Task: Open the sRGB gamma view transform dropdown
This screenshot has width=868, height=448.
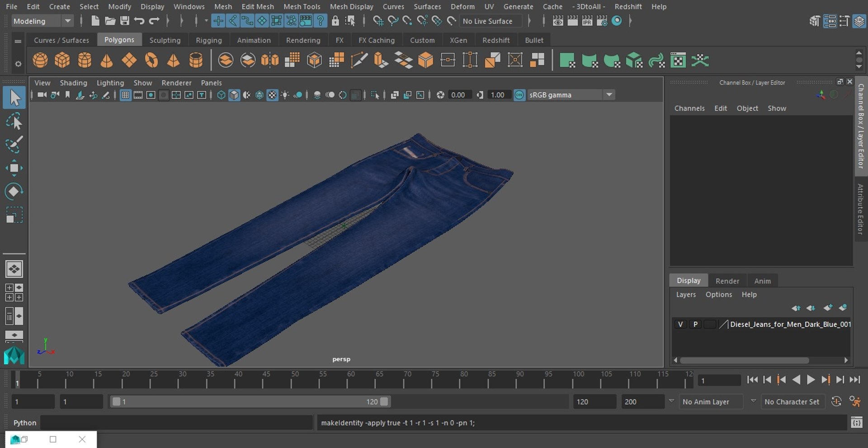Action: (x=571, y=95)
